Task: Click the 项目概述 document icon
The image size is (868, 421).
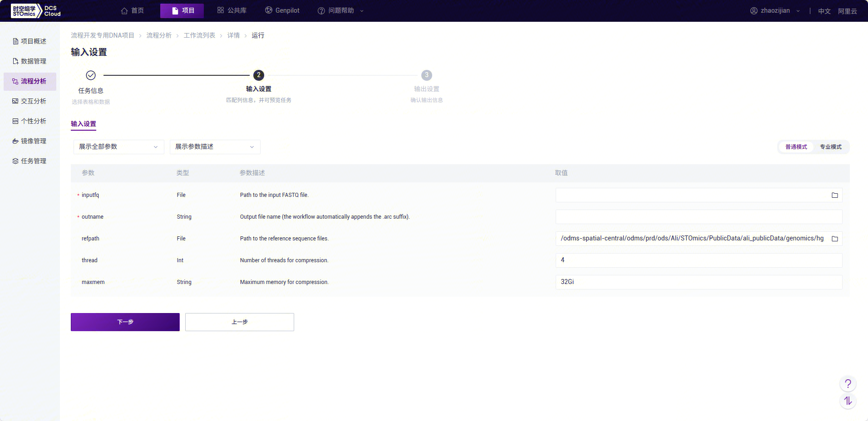Action: (x=15, y=41)
